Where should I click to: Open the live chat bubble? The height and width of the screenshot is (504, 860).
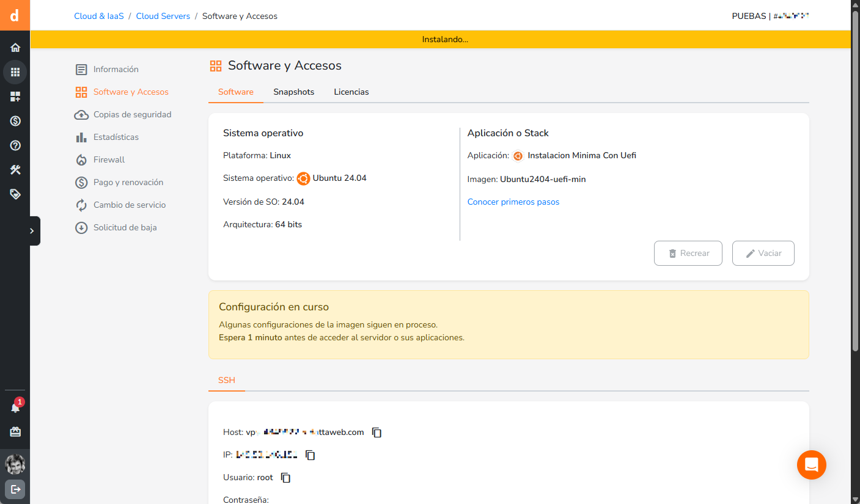coord(812,465)
